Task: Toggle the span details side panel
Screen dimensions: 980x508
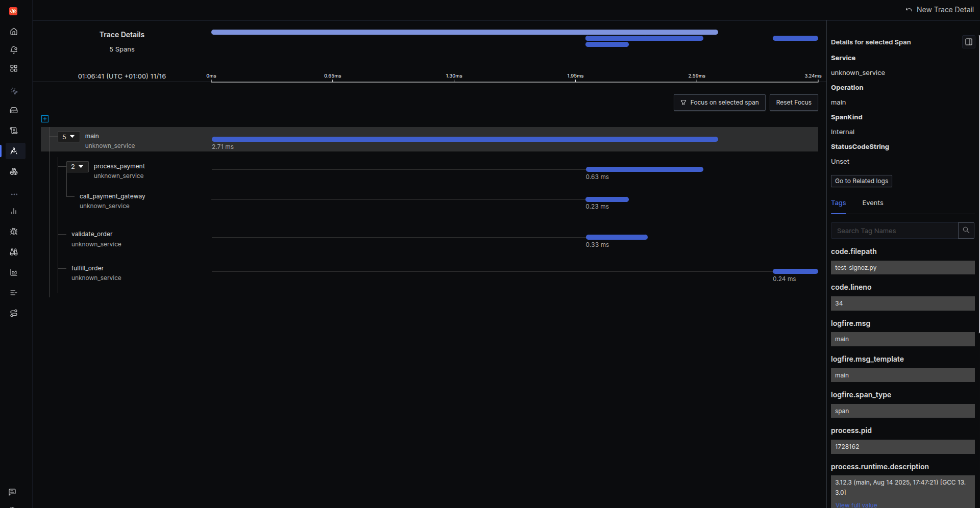Action: [x=968, y=42]
